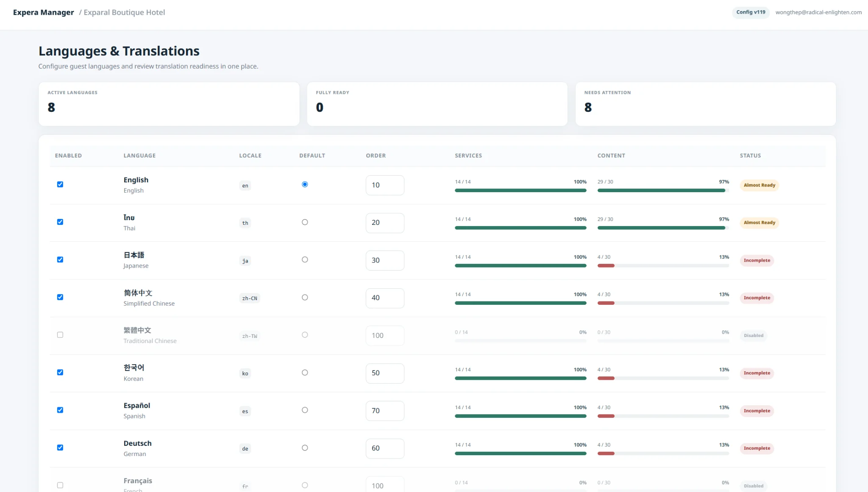Click the CONTENT column header
868x492 pixels.
pos(611,155)
